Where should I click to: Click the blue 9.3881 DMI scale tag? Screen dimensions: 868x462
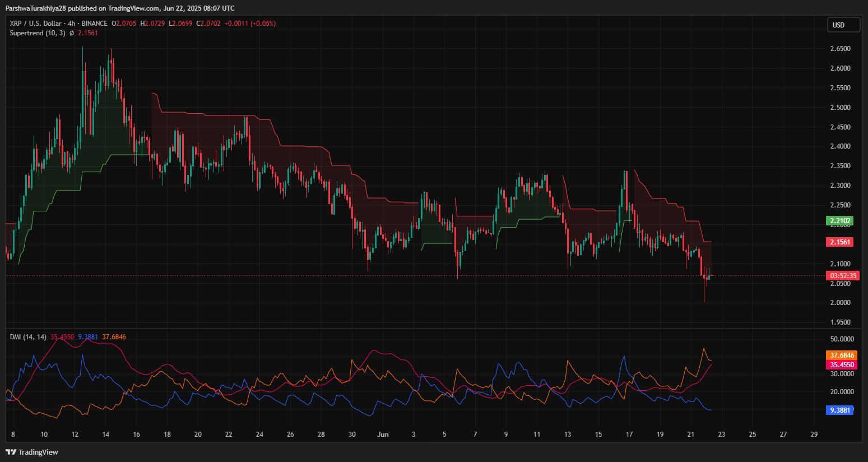(840, 410)
